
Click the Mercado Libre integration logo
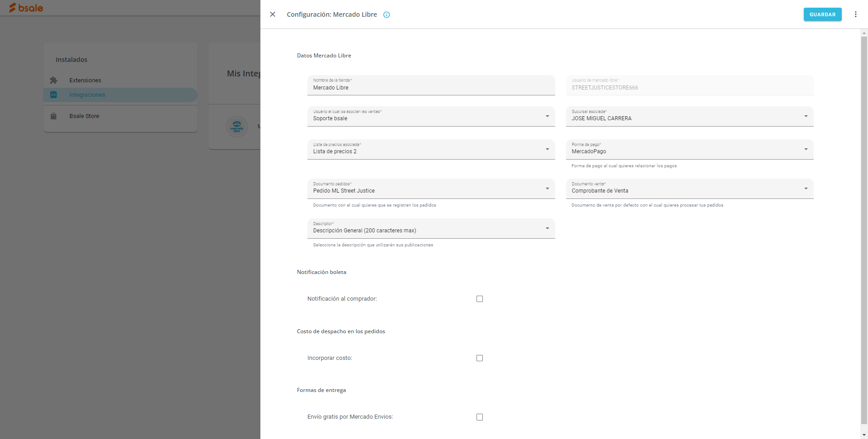pos(237,127)
